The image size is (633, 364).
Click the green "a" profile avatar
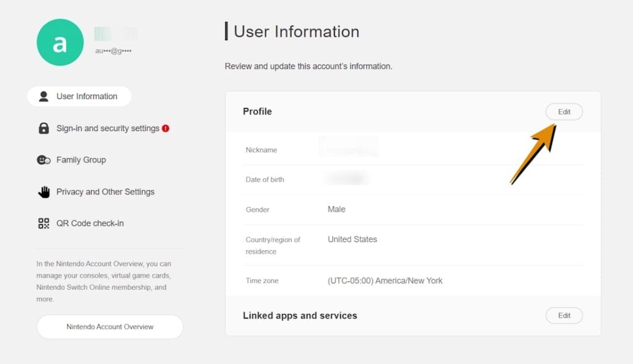coord(60,43)
